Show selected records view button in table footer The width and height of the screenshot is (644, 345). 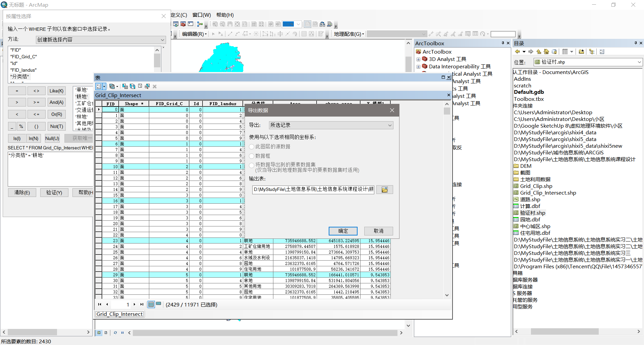(159, 304)
